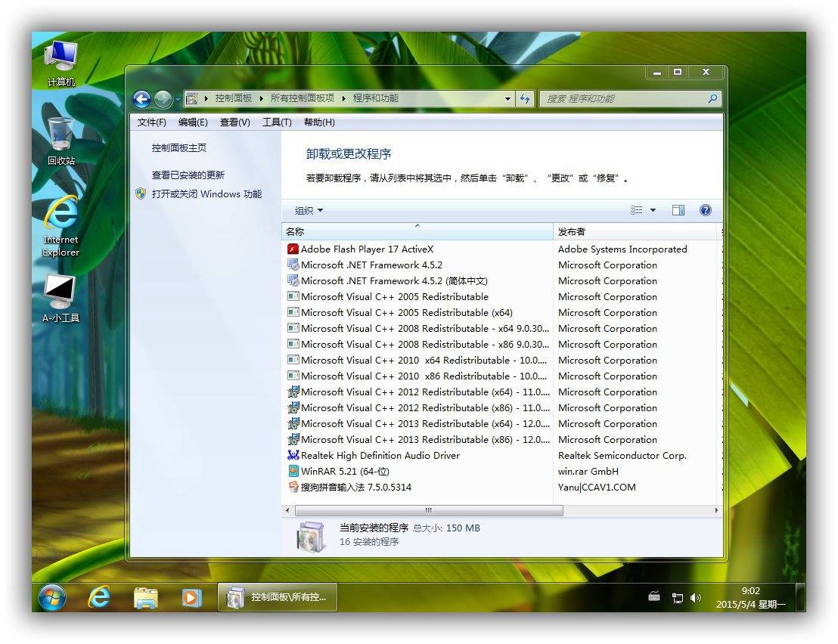Toggle the preview pane button

[x=678, y=210]
